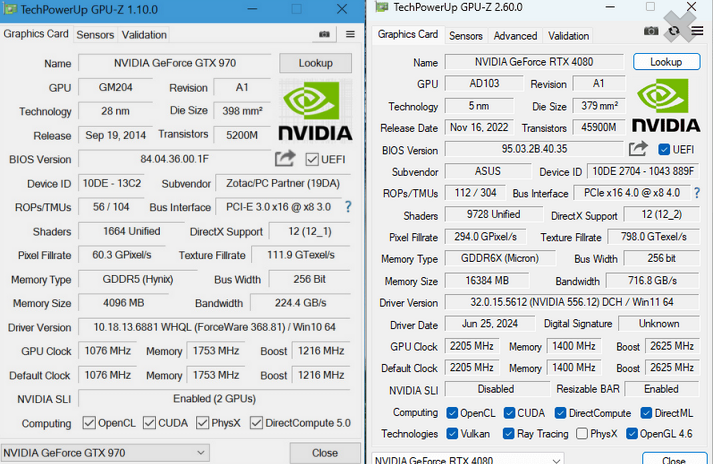Click BIOS Version field 84.04.36.00.1F

click(175, 159)
